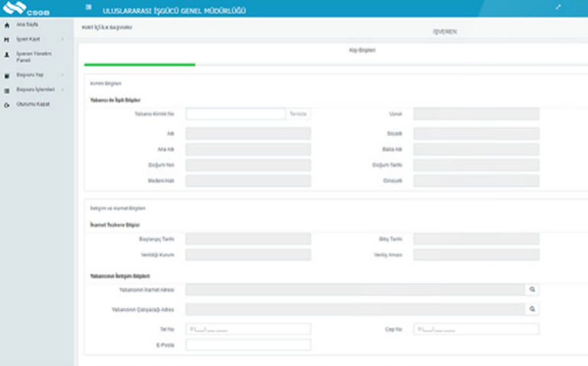
Task: Click into the Cep No field
Action: [476, 329]
